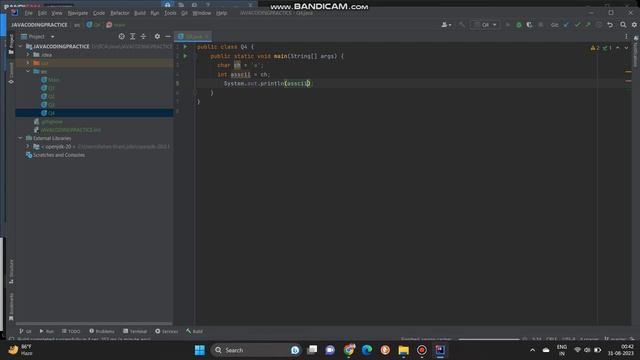640x360 pixels.
Task: Open the Terminal tool window tab
Action: [x=135, y=331]
